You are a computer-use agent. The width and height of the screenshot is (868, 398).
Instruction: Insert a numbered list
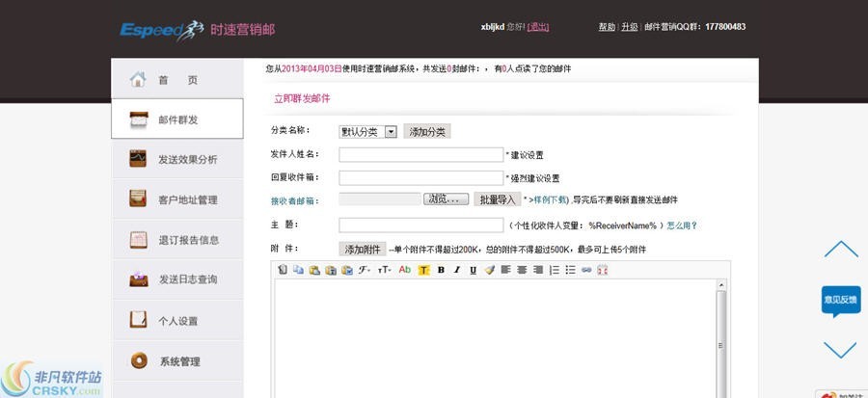click(555, 270)
